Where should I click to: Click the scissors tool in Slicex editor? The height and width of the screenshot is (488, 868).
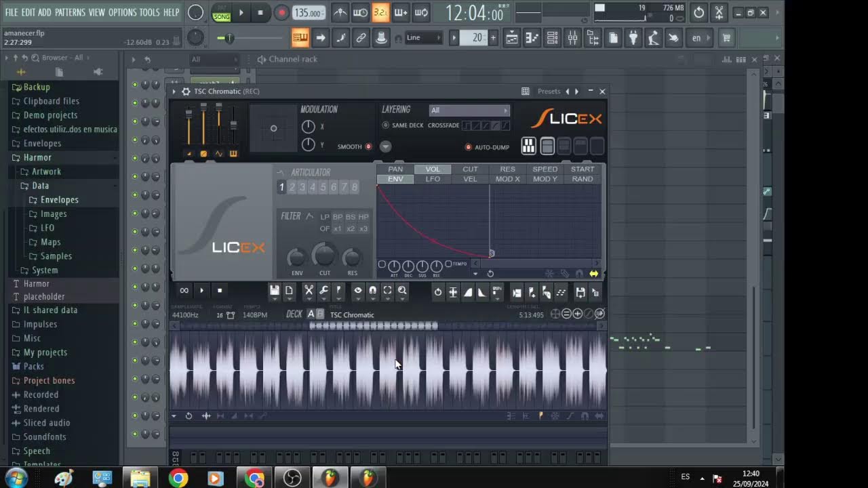[x=309, y=291]
